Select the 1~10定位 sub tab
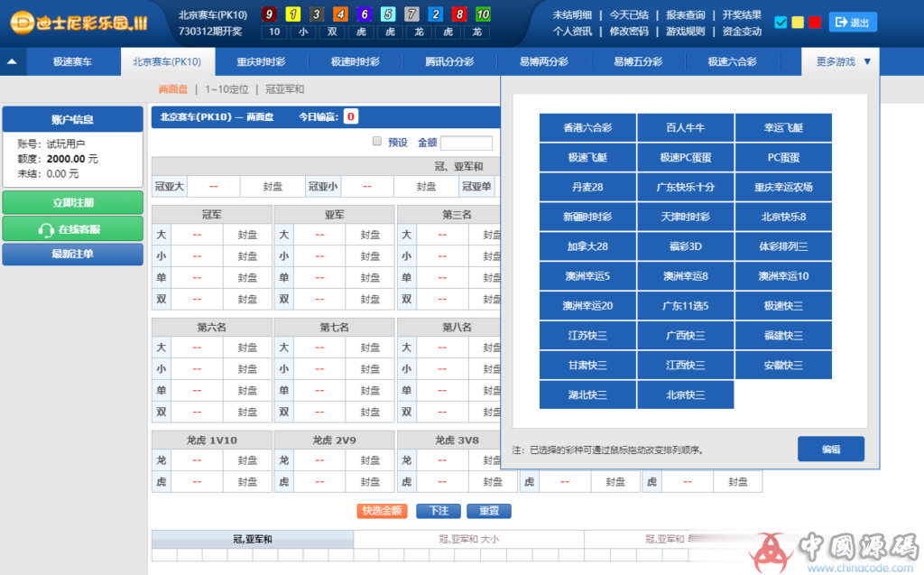Screen dimensions: 924x575 click(226, 89)
